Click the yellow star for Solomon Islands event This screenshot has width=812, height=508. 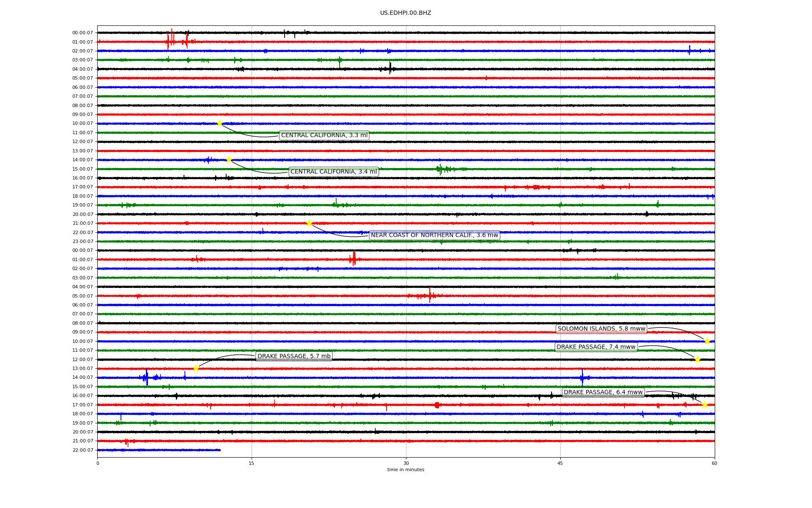(707, 341)
